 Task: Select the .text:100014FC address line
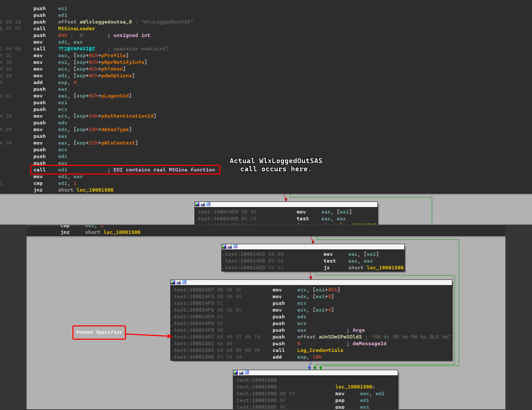coord(194,337)
